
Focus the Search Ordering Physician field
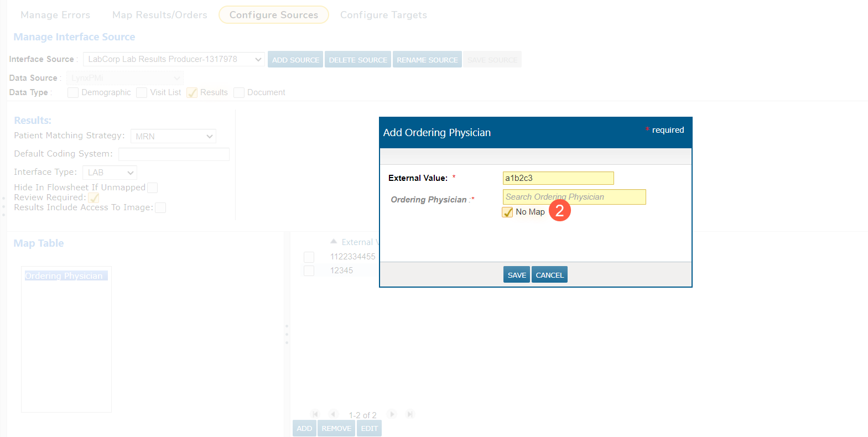click(x=574, y=197)
